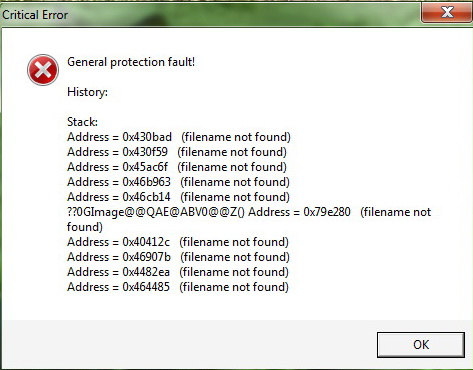Click the 'Stack:' label
This screenshot has width=473, height=370.
[x=82, y=122]
